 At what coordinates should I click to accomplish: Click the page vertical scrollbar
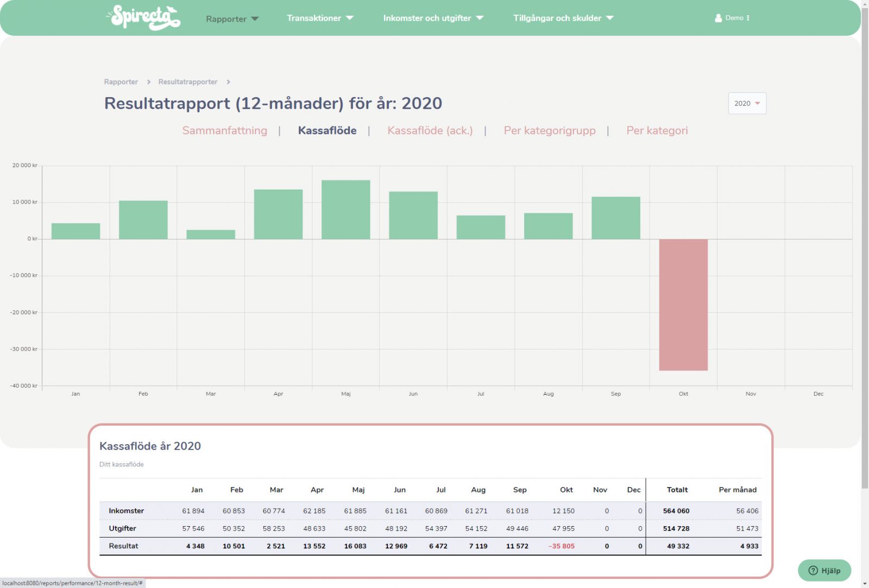coord(864,244)
